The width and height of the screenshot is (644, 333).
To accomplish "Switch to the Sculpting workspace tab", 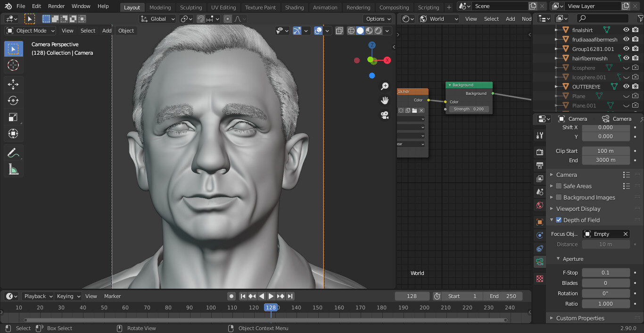I will pos(191,8).
